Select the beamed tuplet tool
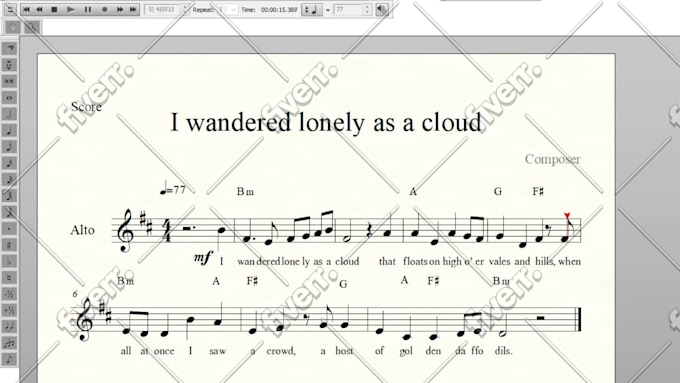 [x=10, y=343]
